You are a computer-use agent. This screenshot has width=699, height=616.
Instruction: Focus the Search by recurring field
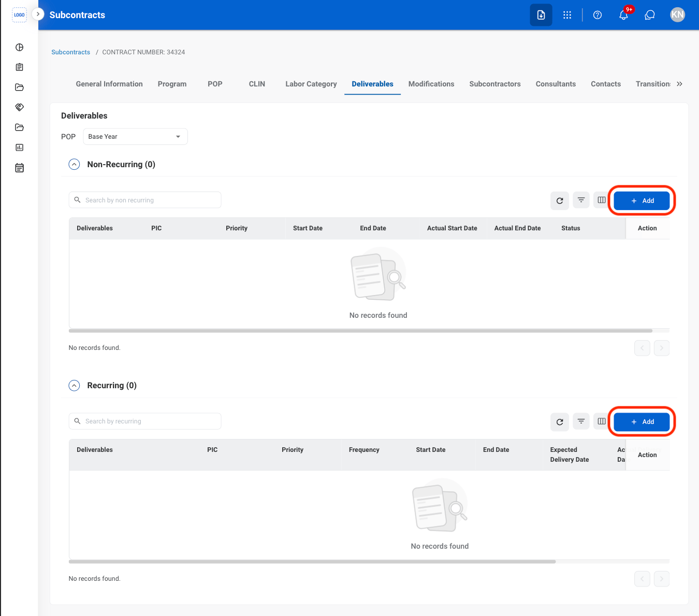click(145, 421)
